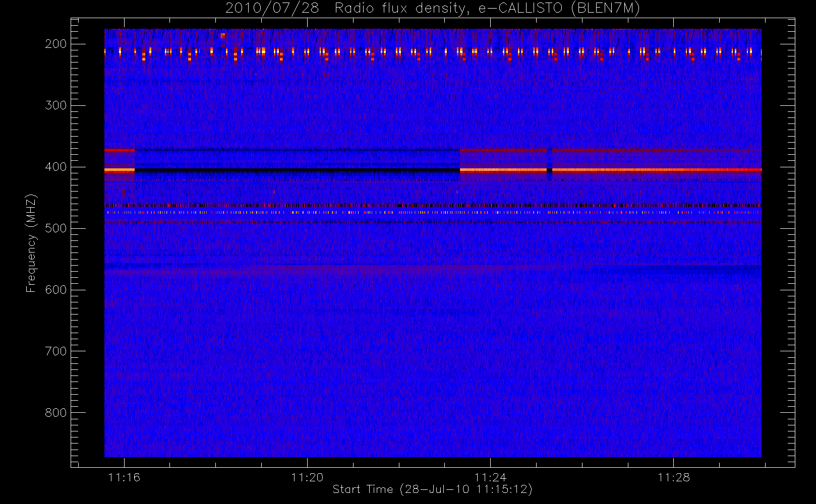816x504 pixels.
Task: Click the "Start Time (28-Jul-10 11:15:12)" label
Action: (x=433, y=489)
